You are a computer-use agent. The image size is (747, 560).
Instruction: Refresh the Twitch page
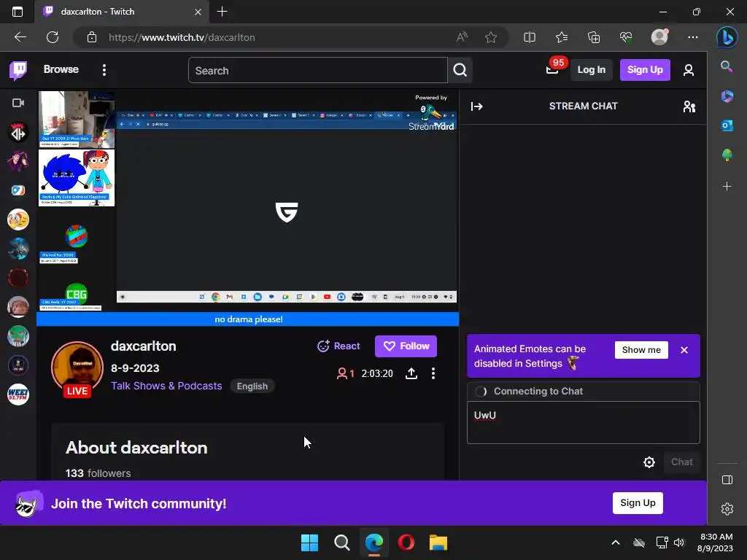[53, 37]
